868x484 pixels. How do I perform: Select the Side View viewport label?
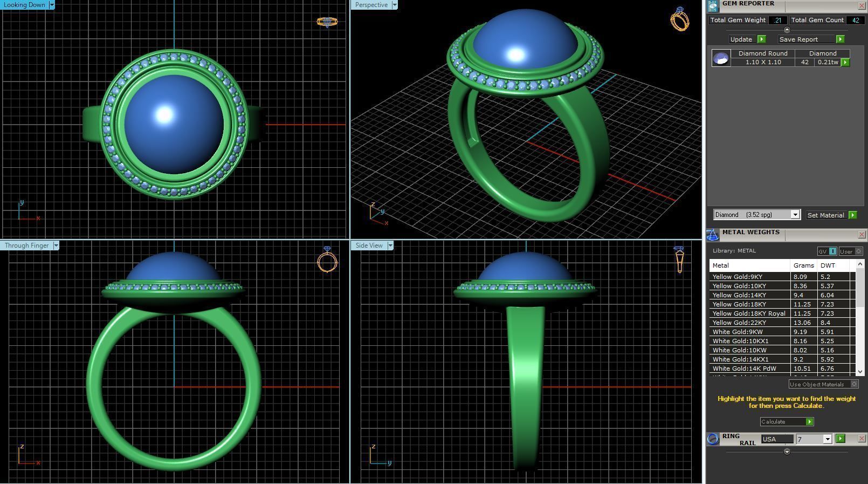(369, 246)
